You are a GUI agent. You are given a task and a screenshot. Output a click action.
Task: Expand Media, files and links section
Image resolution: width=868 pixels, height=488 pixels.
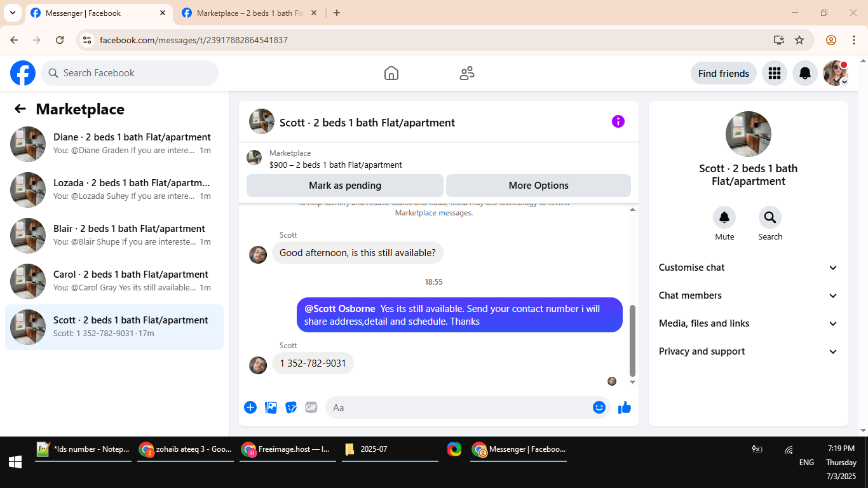click(748, 323)
